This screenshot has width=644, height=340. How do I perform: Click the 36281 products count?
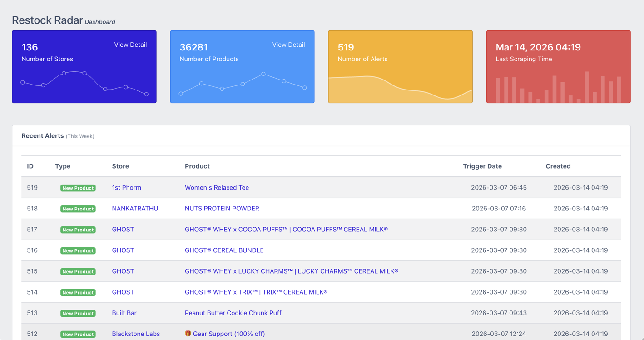(193, 47)
